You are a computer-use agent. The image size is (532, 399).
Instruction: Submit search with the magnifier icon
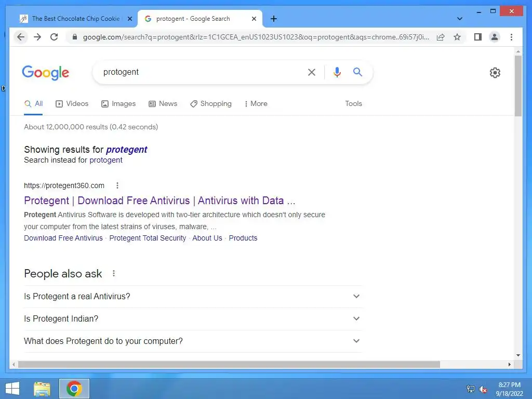point(357,72)
